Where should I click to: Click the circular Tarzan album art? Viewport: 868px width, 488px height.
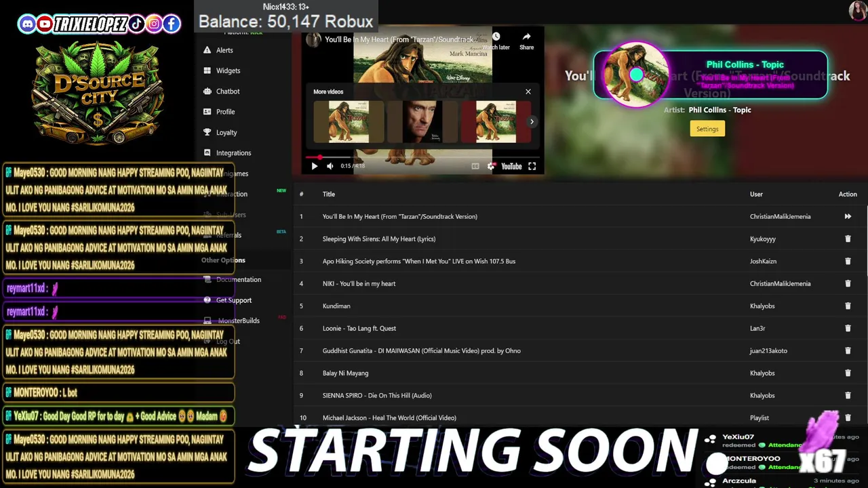(635, 75)
